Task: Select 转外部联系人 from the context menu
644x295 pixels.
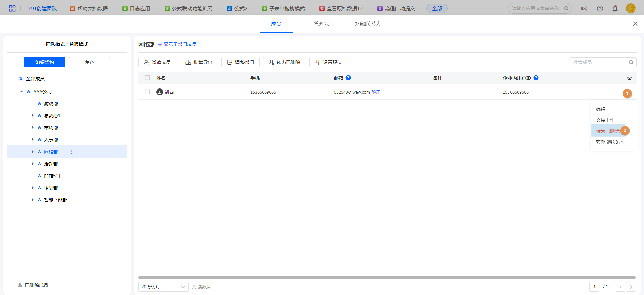Action: click(x=610, y=142)
